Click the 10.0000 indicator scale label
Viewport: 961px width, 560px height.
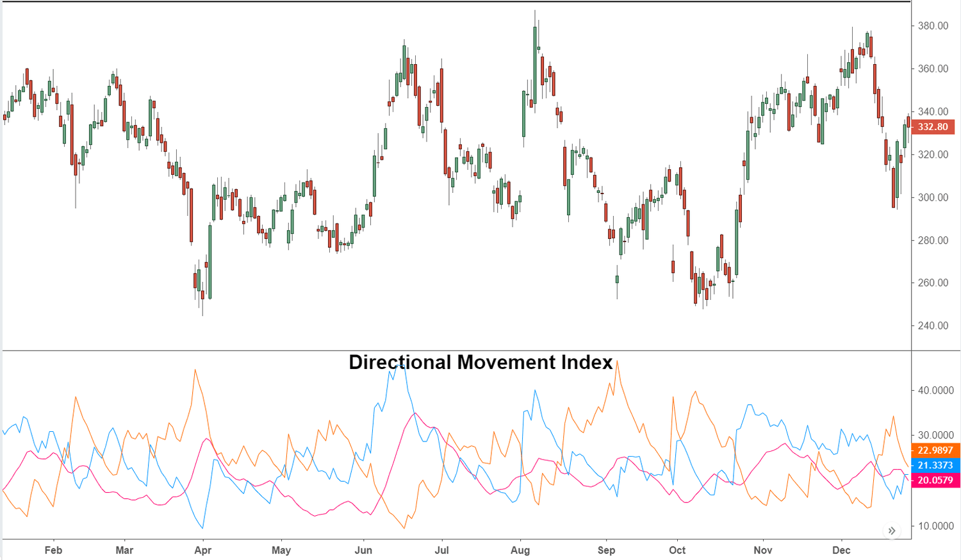[935, 526]
